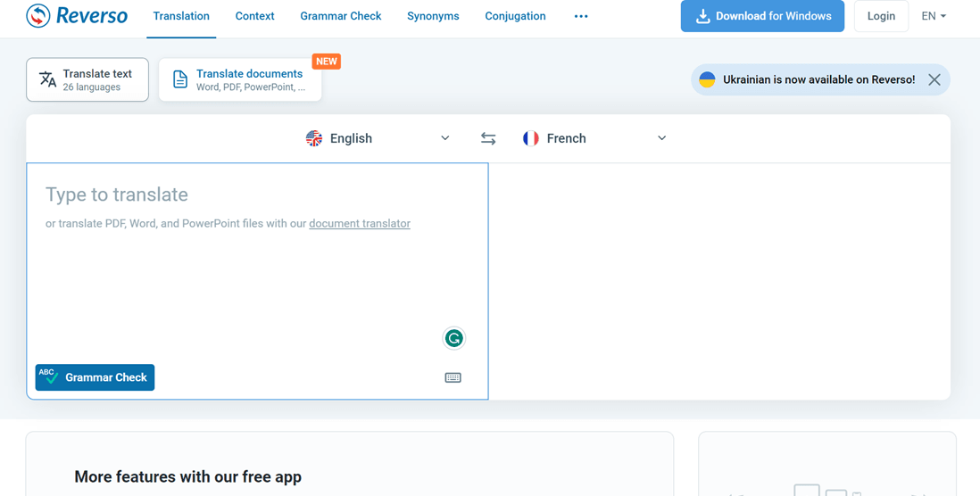Viewport: 980px width, 496px height.
Task: Click the Grammarly icon in text box
Action: pos(453,339)
